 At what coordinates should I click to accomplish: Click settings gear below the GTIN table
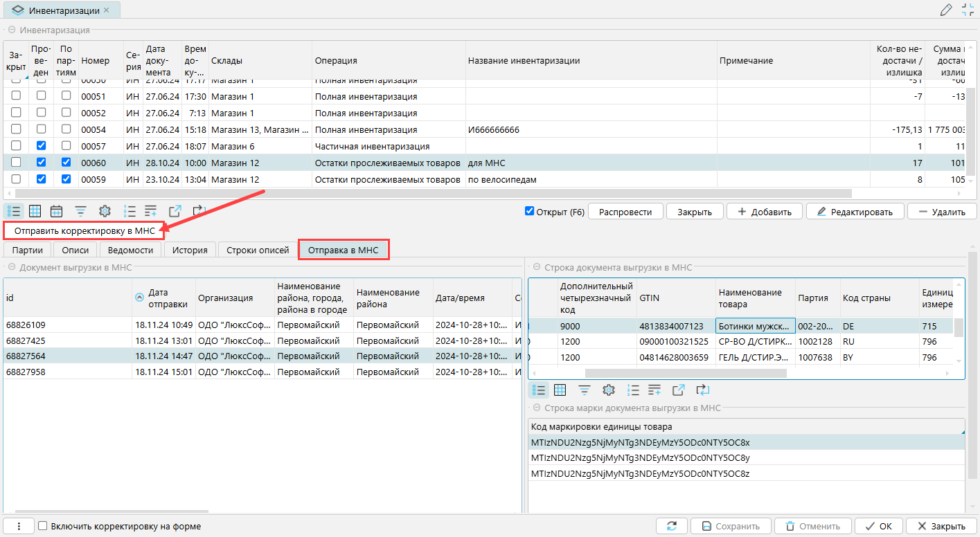click(609, 390)
